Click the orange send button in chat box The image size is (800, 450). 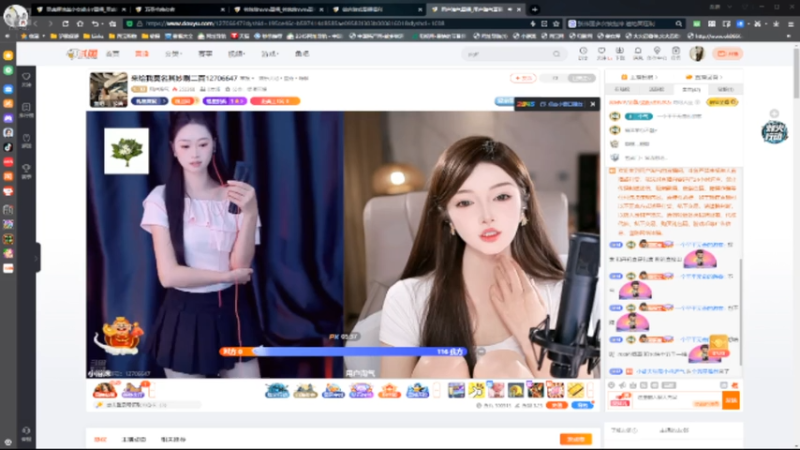[731, 401]
